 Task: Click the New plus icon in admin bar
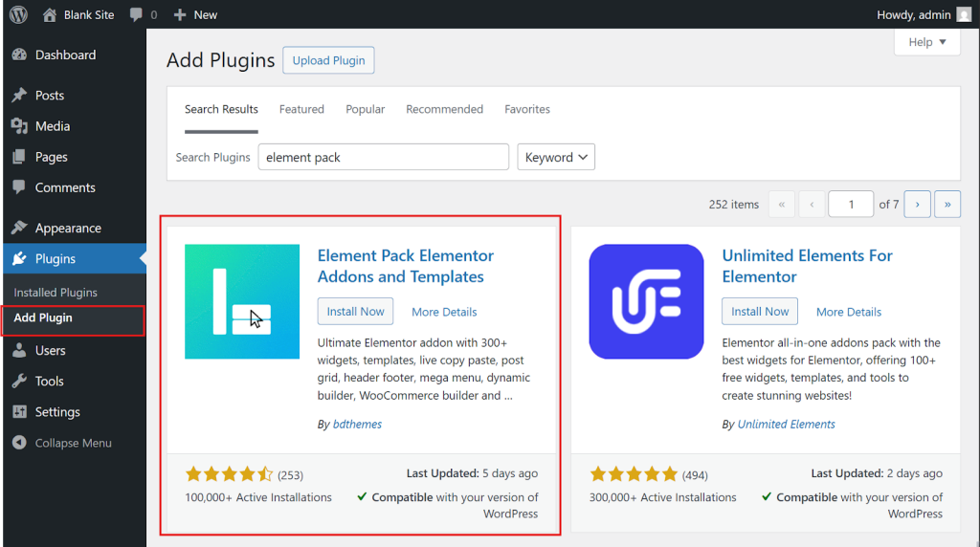coord(180,14)
